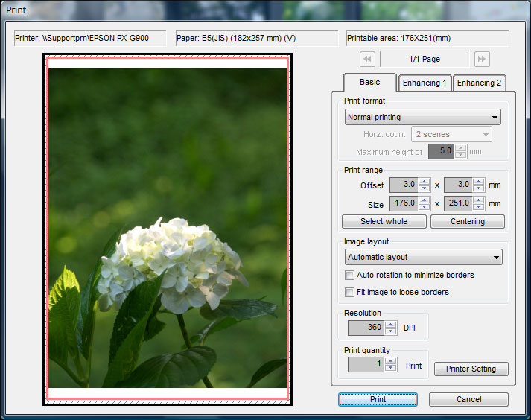This screenshot has height=420, width=531.
Task: Switch to the Basic tab
Action: 370,83
